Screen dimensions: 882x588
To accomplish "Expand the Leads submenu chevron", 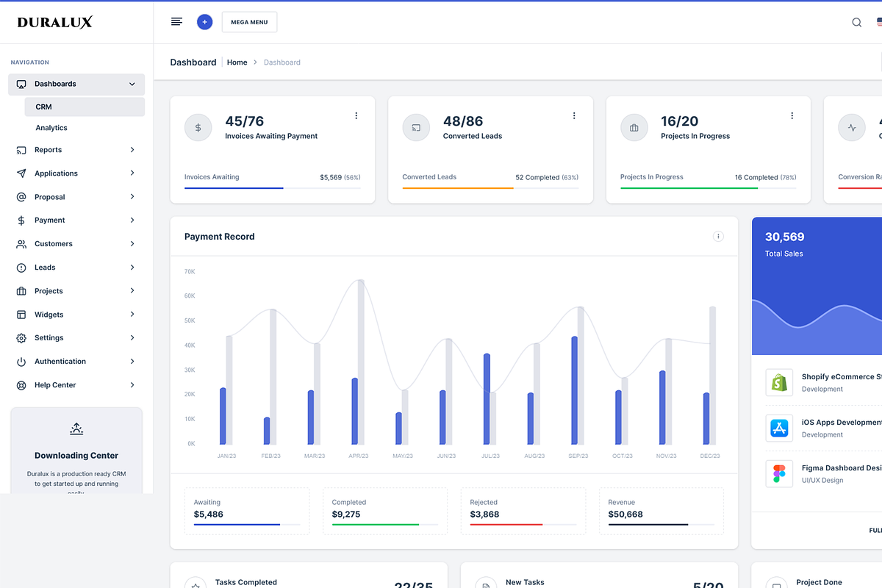I will pyautogui.click(x=132, y=268).
